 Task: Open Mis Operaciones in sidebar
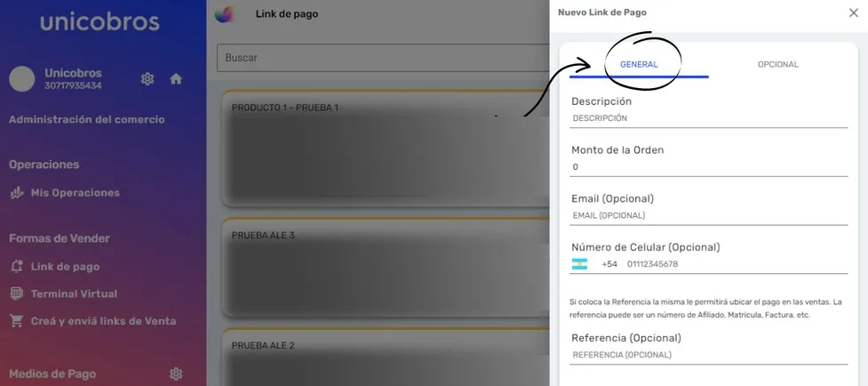coord(76,193)
